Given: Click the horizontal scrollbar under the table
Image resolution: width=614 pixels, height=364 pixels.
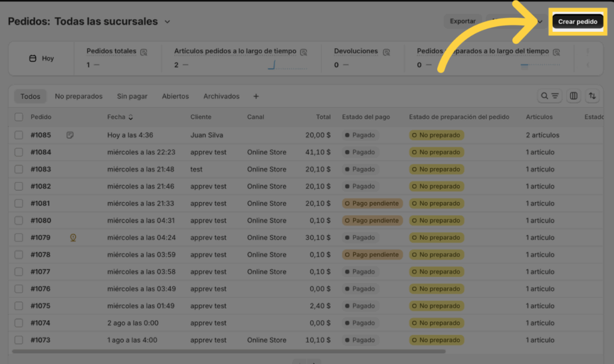Looking at the screenshot, I should [228, 351].
